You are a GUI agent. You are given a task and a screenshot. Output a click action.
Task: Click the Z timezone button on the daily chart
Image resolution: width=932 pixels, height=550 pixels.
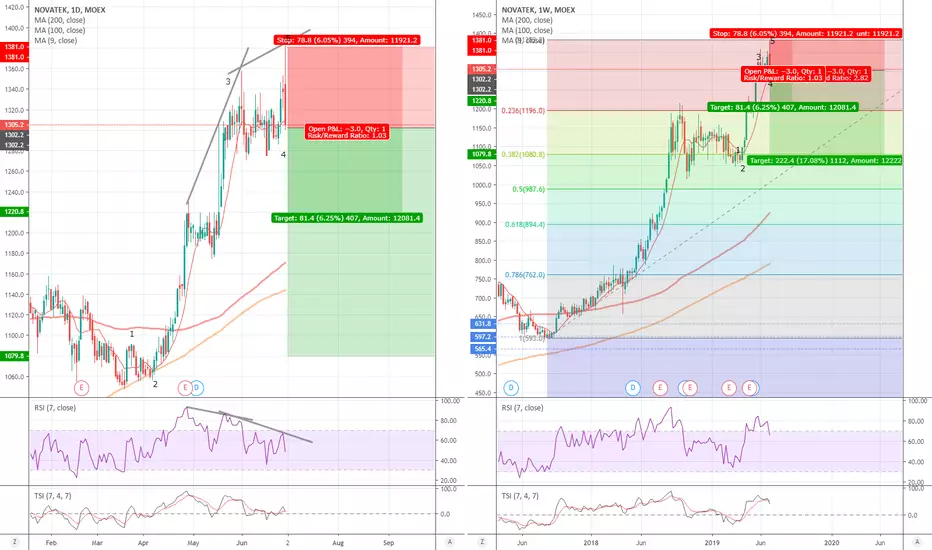click(x=14, y=542)
